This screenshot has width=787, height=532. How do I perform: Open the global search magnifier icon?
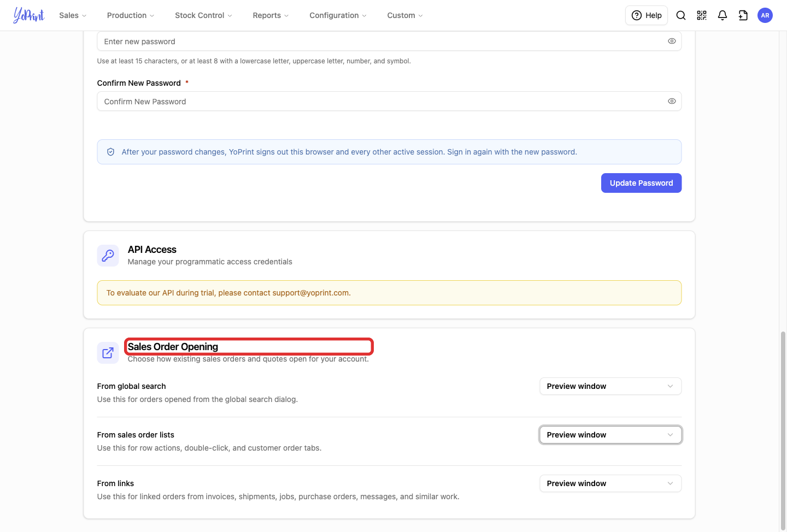click(x=681, y=15)
